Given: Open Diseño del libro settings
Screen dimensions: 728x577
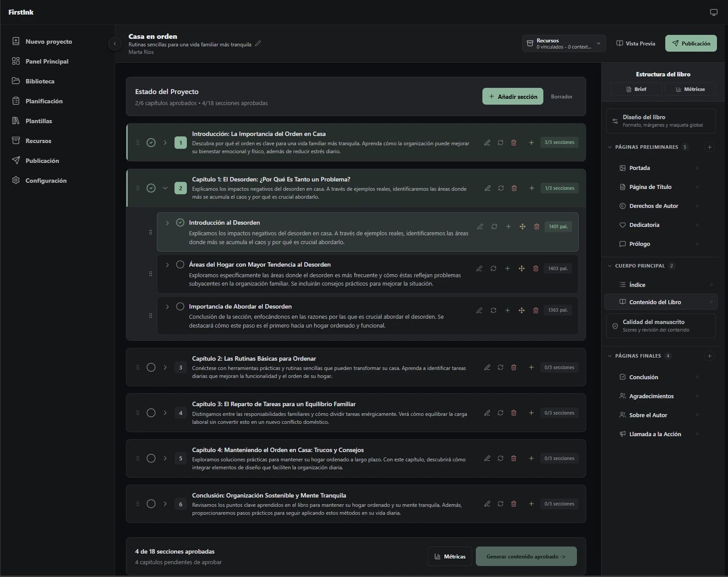Looking at the screenshot, I should [x=661, y=121].
